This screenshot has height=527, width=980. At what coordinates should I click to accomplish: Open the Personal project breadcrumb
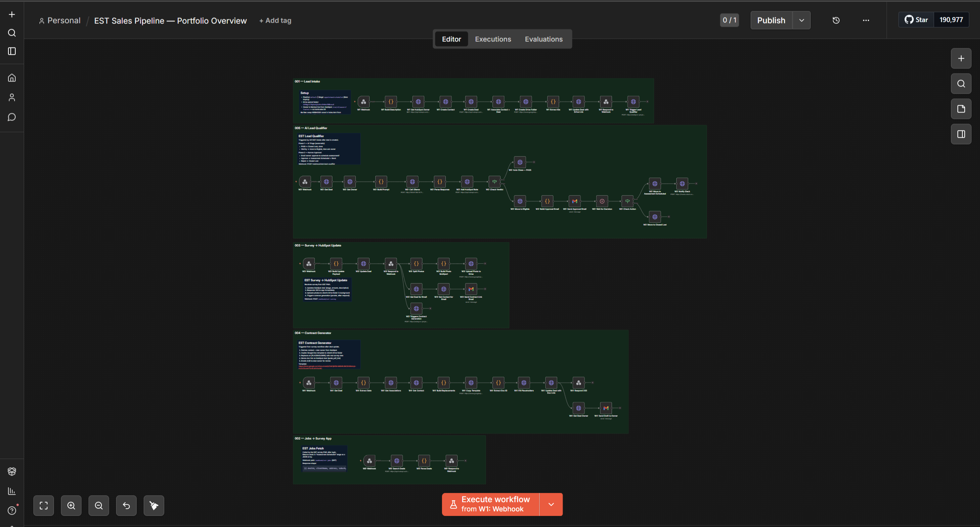(x=60, y=21)
